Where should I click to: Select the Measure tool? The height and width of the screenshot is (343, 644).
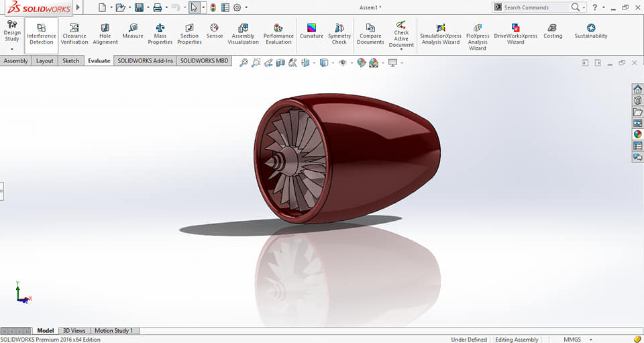pyautogui.click(x=133, y=31)
